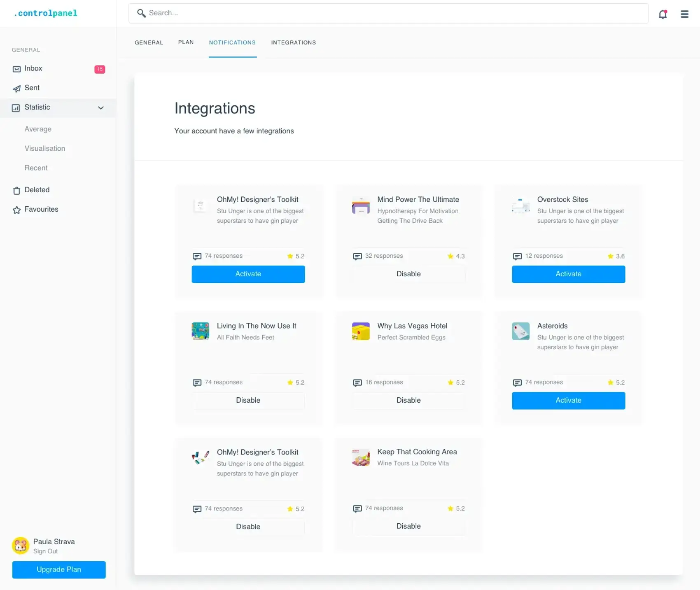700x590 pixels.
Task: Click the Sign Out link
Action: pyautogui.click(x=45, y=551)
